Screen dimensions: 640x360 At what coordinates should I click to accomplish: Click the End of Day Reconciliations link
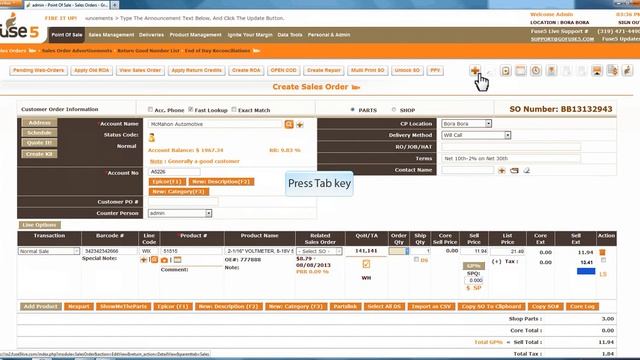click(217, 51)
